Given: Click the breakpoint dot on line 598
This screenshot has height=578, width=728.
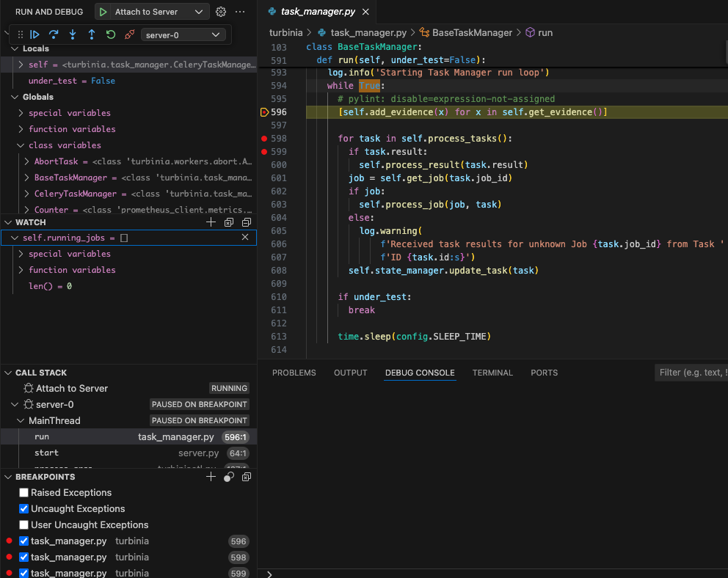Looking at the screenshot, I should (x=264, y=138).
